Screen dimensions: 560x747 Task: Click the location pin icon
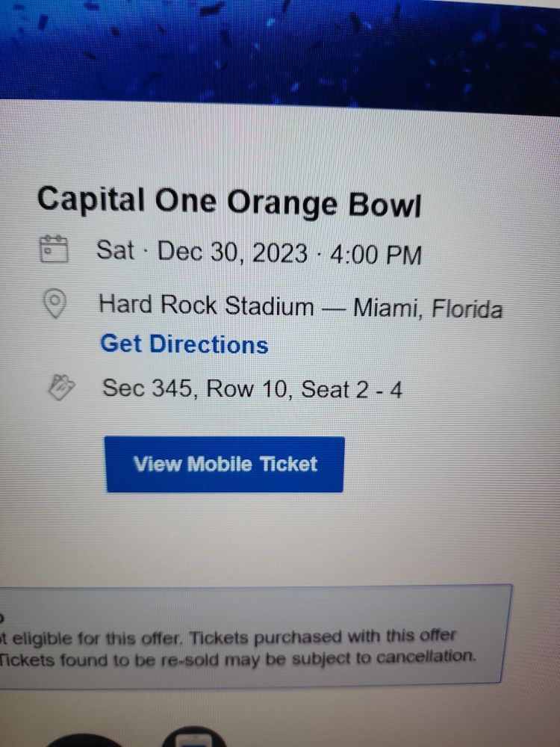coord(57,304)
